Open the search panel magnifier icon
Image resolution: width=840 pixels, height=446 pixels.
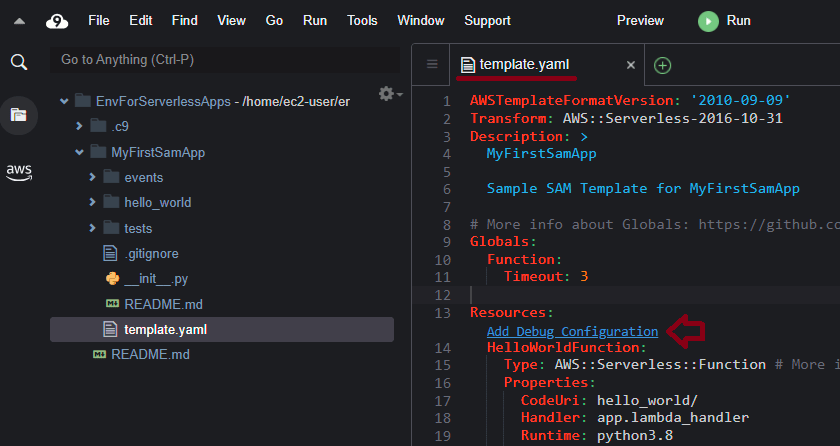(19, 62)
